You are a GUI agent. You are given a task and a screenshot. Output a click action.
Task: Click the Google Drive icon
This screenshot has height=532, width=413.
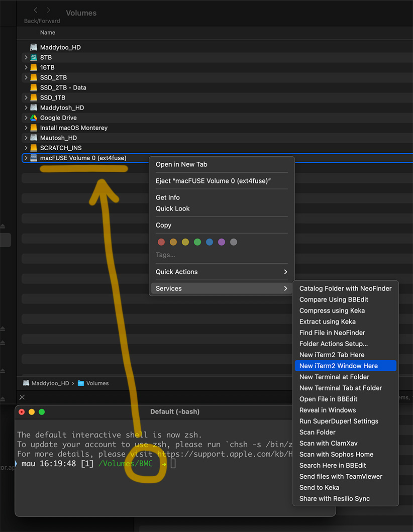click(x=34, y=118)
